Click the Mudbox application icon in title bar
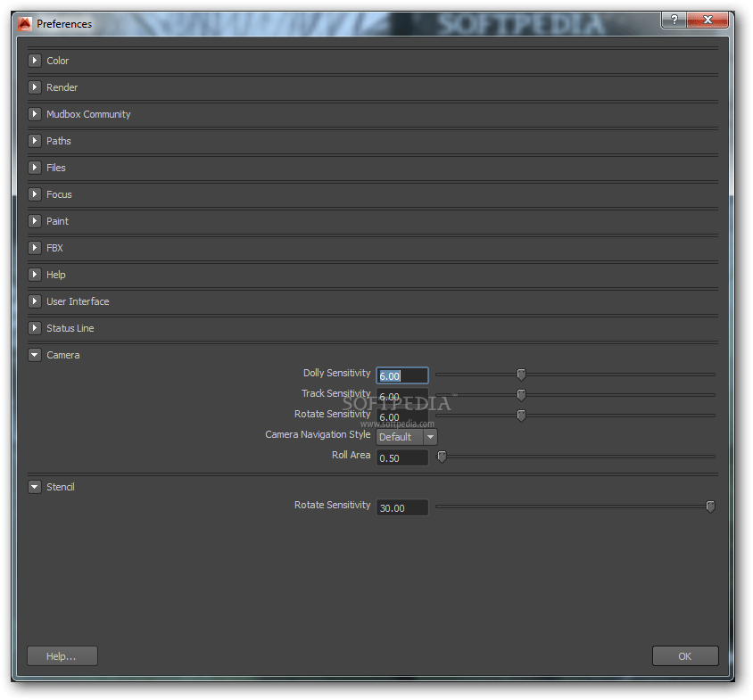The image size is (753, 700). pyautogui.click(x=24, y=23)
